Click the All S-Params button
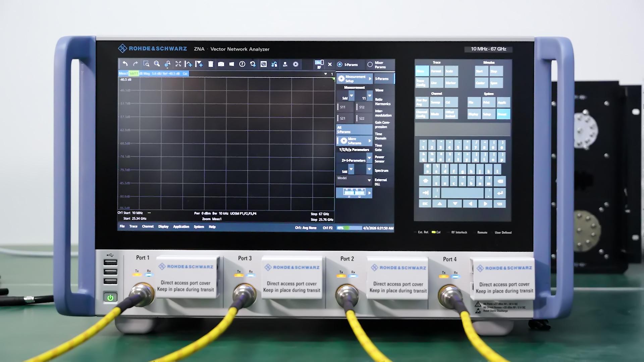The image size is (644, 362). 354,130
